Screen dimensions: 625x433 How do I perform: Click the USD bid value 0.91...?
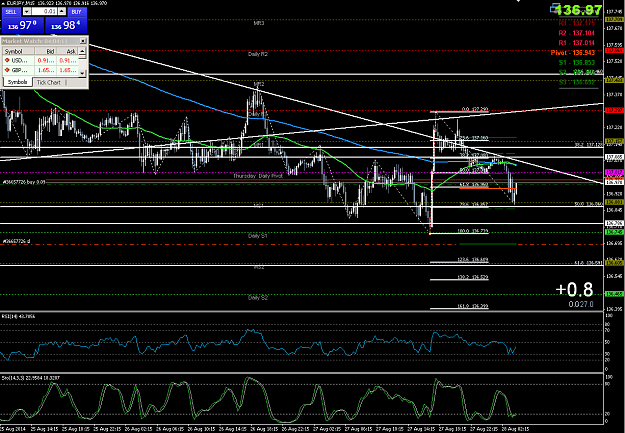click(46, 60)
